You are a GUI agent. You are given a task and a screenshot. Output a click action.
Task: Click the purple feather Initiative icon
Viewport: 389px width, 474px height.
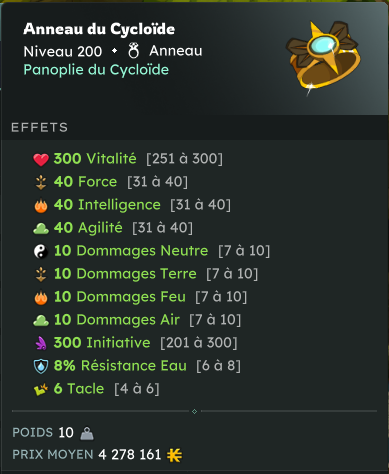(41, 343)
